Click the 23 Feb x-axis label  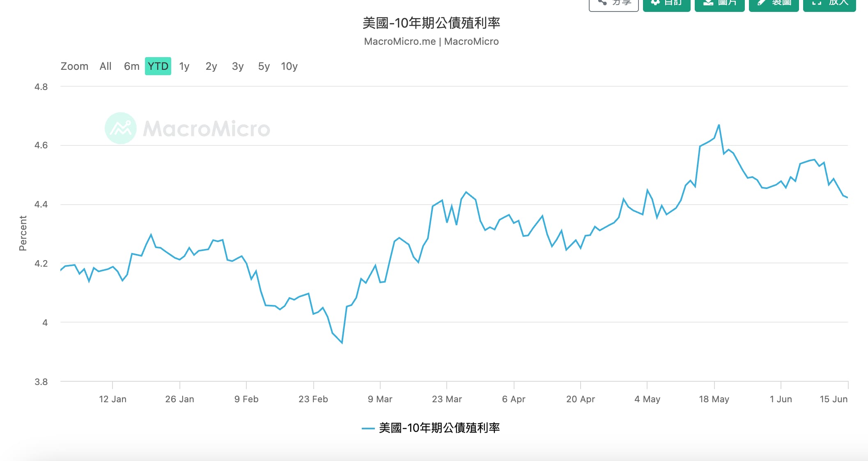click(x=313, y=399)
